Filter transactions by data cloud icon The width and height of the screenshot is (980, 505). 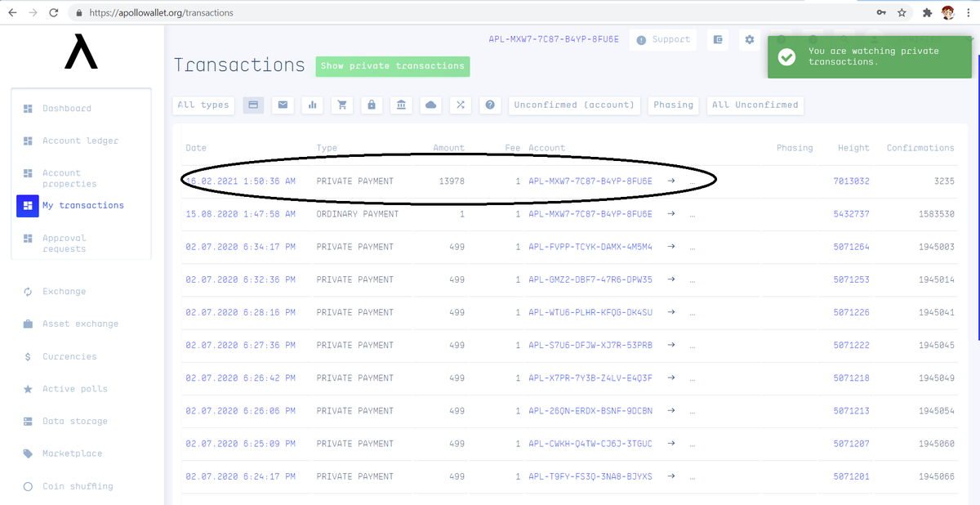click(430, 105)
